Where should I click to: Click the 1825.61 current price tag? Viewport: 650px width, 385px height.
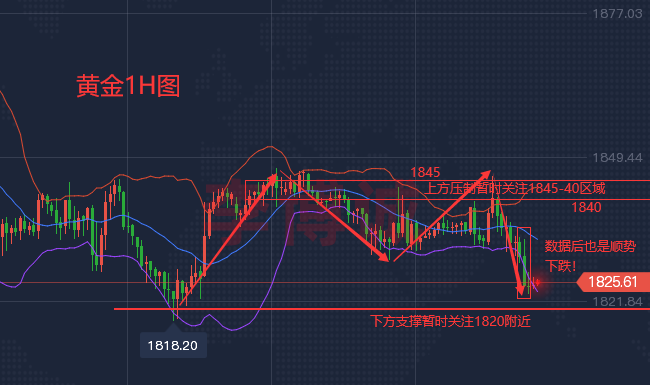[x=613, y=282]
